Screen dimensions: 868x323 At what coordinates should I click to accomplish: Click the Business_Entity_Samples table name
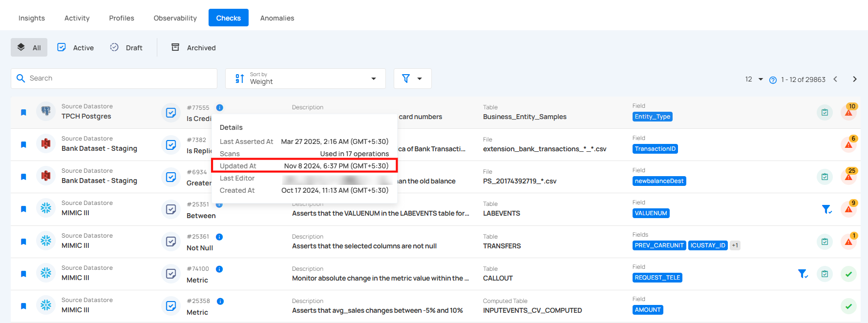tap(525, 117)
